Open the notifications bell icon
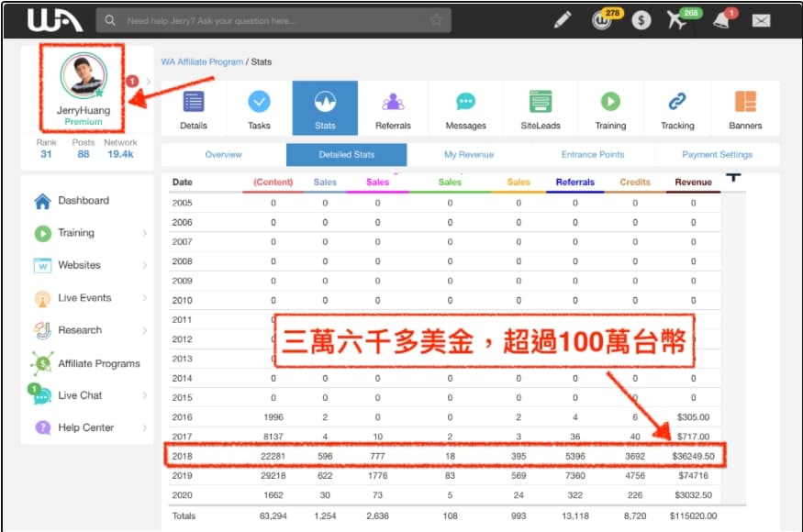Screen dimensions: 803x532 [722, 20]
